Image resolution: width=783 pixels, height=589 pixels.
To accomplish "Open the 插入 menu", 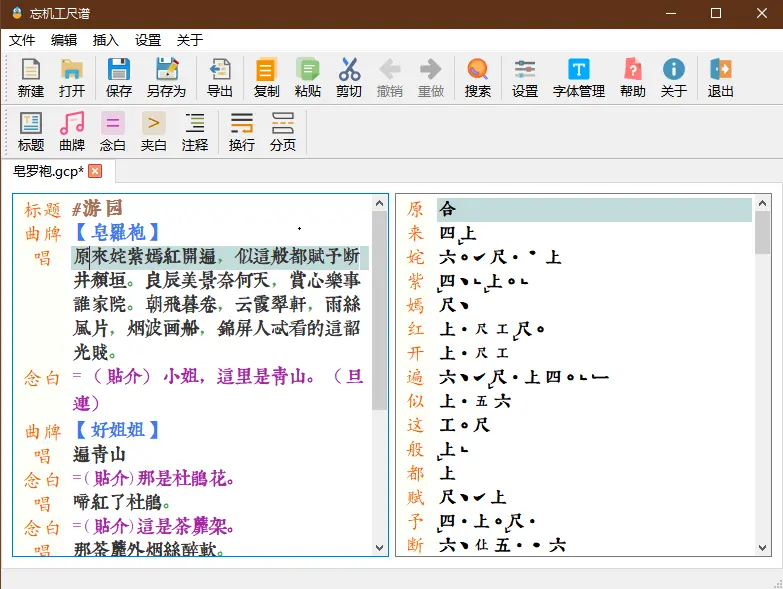I will [106, 40].
